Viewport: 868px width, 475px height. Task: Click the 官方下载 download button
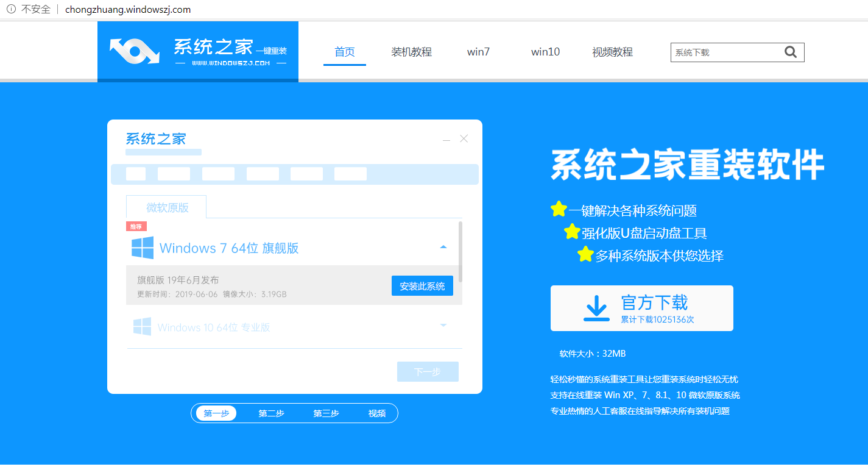click(642, 309)
